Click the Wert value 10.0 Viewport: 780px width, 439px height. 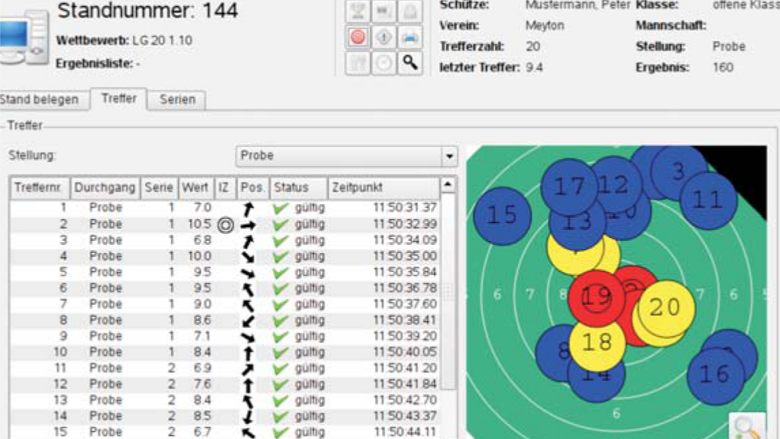coord(199,256)
